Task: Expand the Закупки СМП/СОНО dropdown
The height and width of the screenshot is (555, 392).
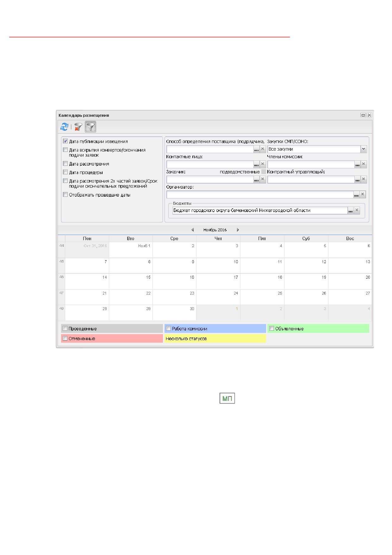Action: click(x=364, y=149)
